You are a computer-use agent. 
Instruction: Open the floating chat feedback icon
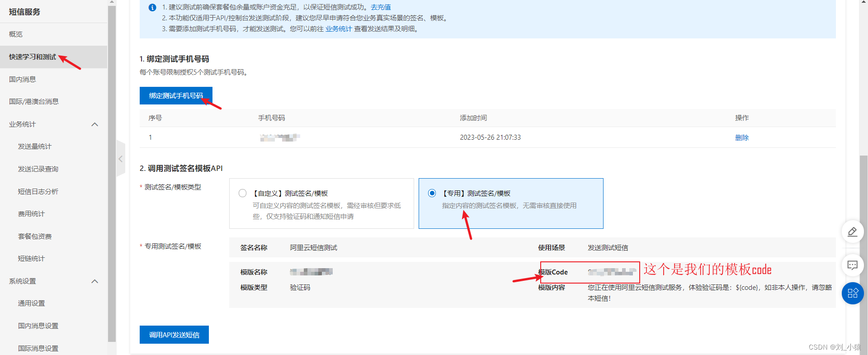tap(853, 265)
